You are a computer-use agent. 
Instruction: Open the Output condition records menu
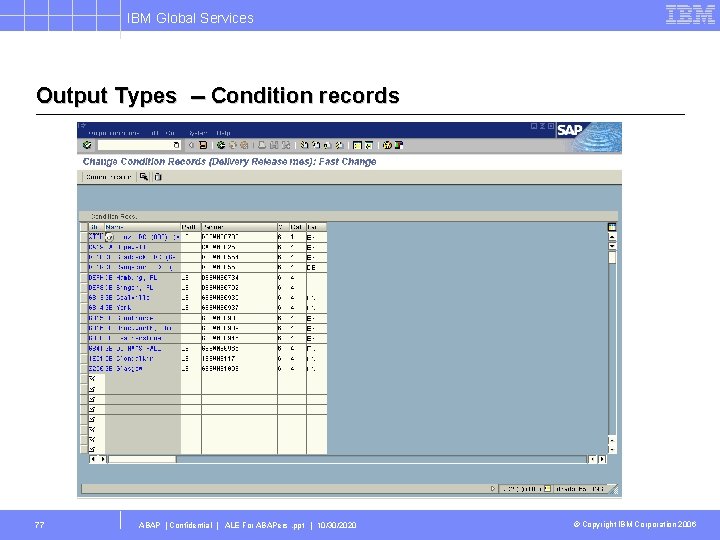click(x=114, y=133)
